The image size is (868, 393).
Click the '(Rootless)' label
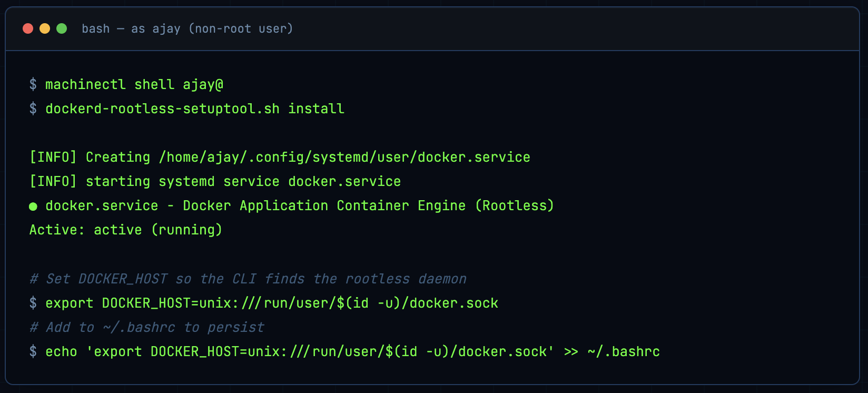(x=514, y=205)
